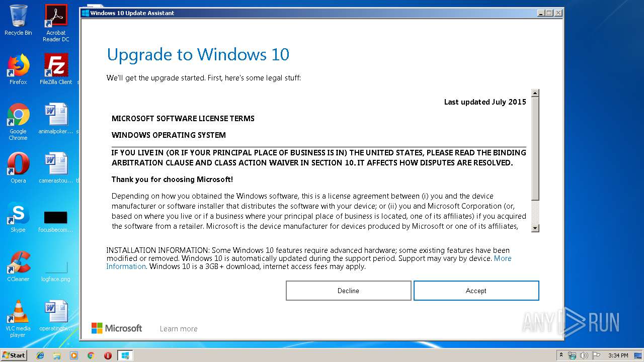This screenshot has width=644, height=362.
Task: Open the volume speaker tray icon
Action: click(x=584, y=355)
